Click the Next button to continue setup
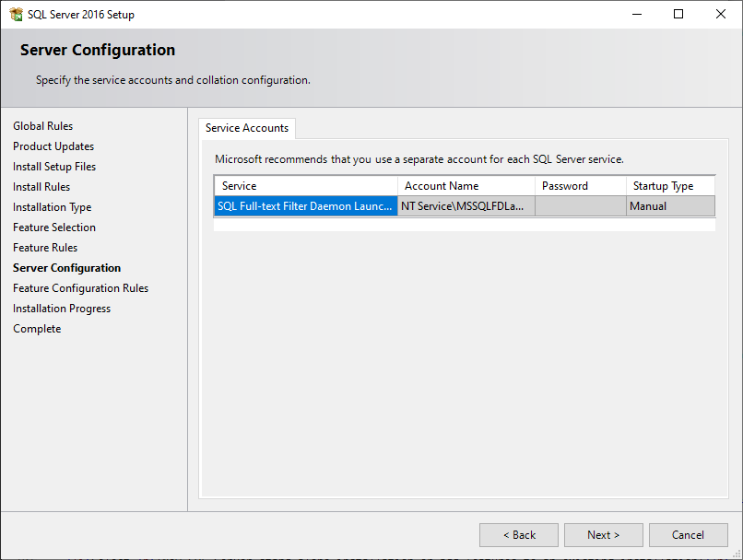The height and width of the screenshot is (560, 743). tap(603, 534)
